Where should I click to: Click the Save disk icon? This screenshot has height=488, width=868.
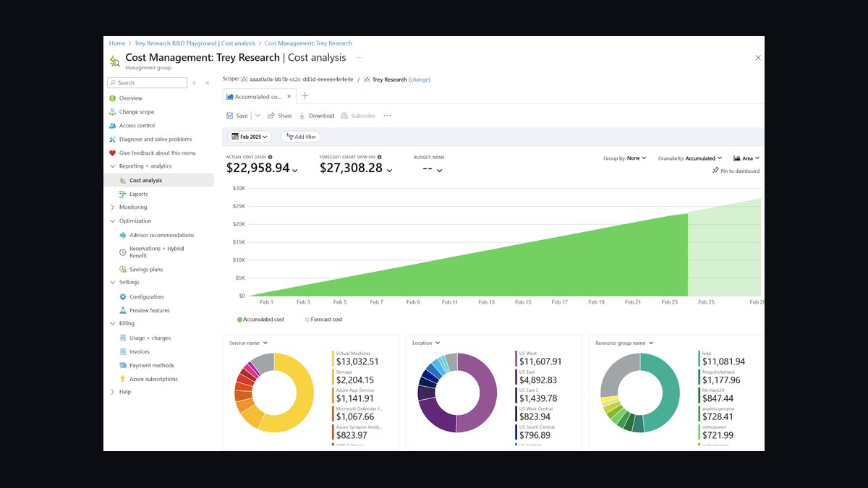[229, 116]
